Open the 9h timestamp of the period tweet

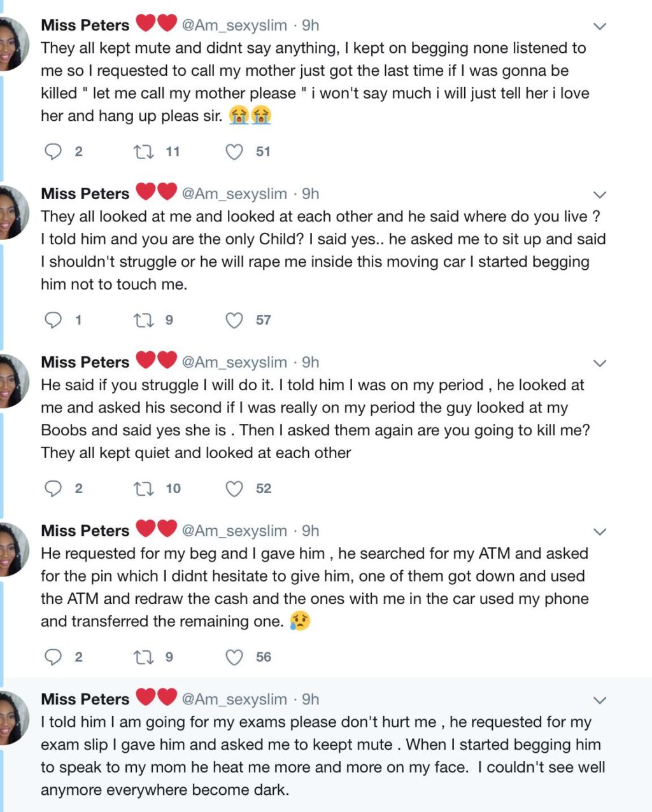click(310, 362)
